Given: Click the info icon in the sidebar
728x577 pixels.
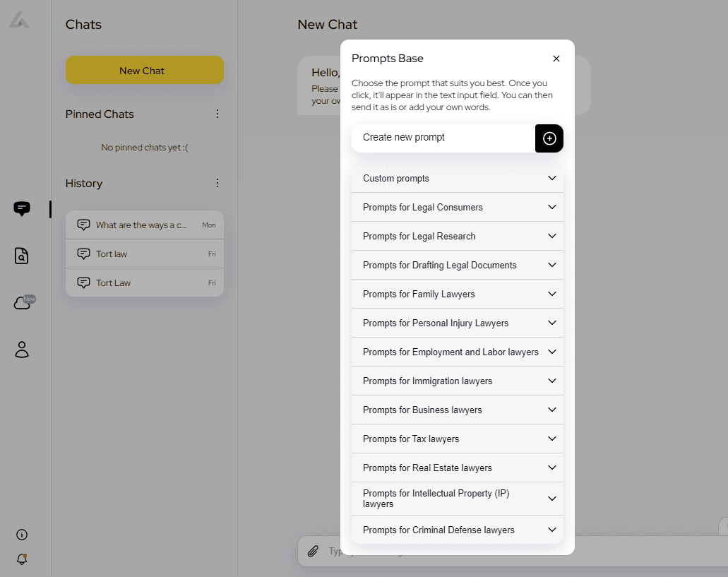Looking at the screenshot, I should click(x=22, y=535).
